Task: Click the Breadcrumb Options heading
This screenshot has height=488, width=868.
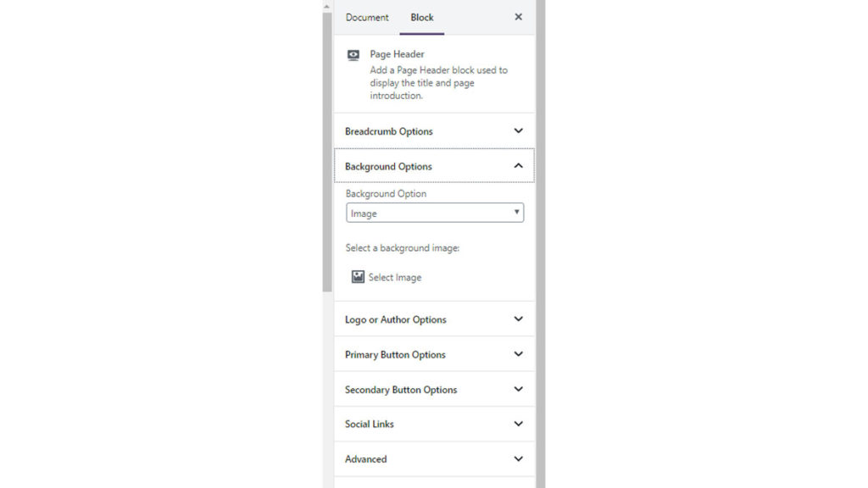Action: click(389, 131)
